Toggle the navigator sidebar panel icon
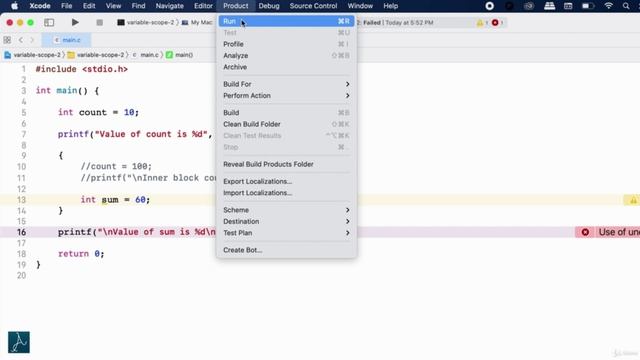This screenshot has height=360, width=640. tap(49, 22)
